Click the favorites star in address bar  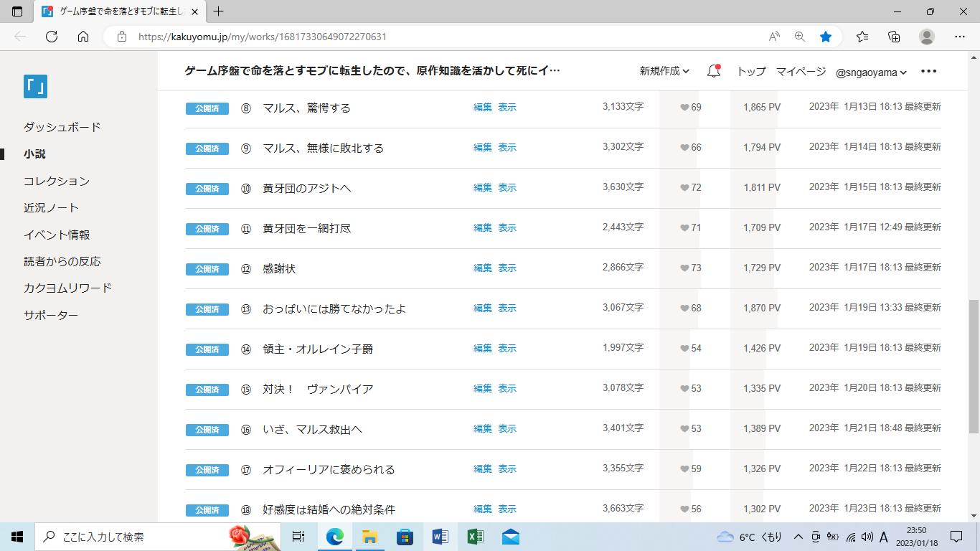[x=826, y=37]
